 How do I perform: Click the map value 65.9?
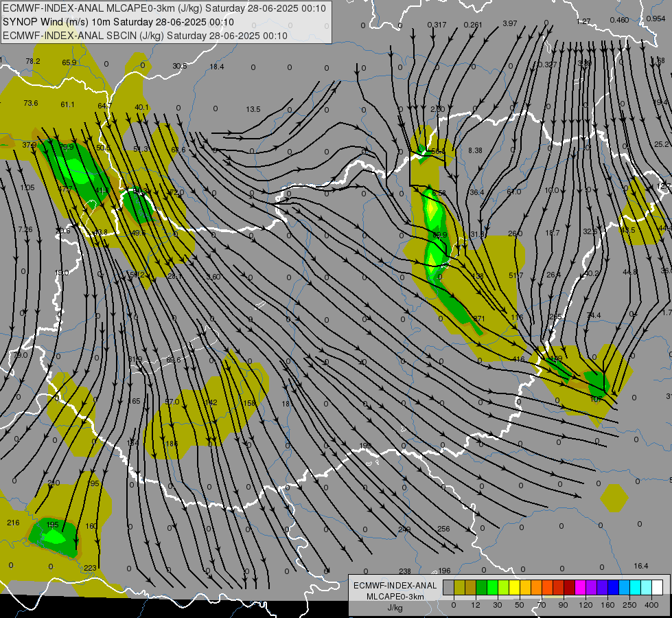coord(69,62)
